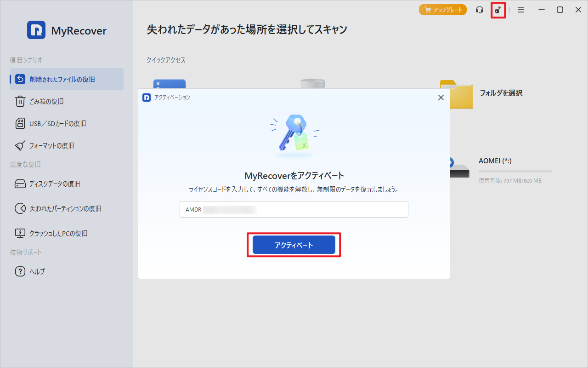Click the blue desktop icon in quick access
This screenshot has height=368, width=588.
point(170,84)
